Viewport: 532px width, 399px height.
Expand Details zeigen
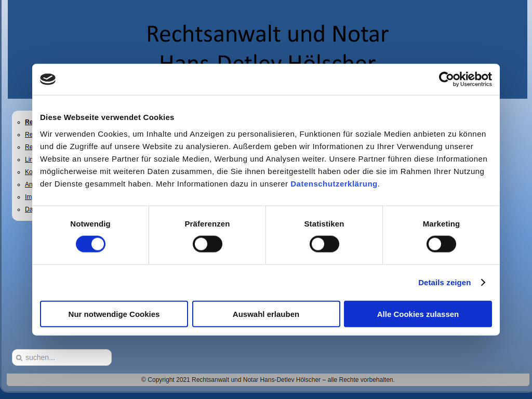coord(445,282)
